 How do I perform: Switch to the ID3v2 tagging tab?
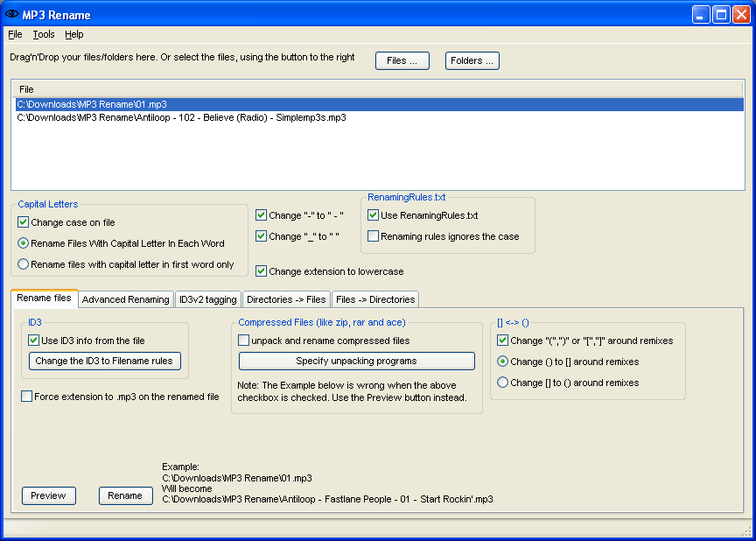[207, 299]
